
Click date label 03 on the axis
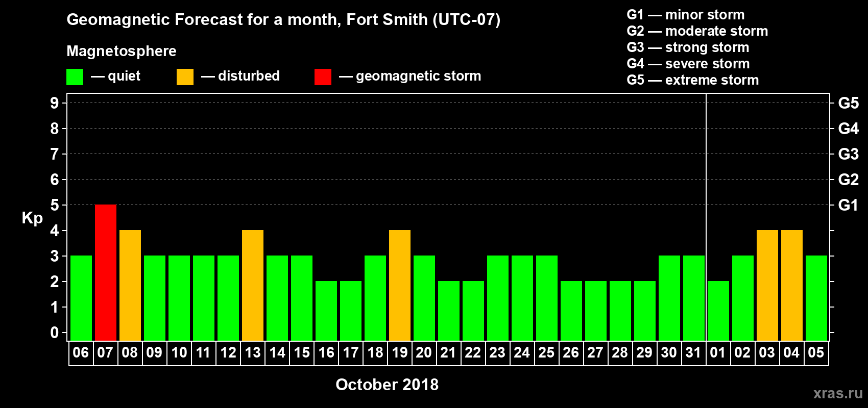(767, 352)
